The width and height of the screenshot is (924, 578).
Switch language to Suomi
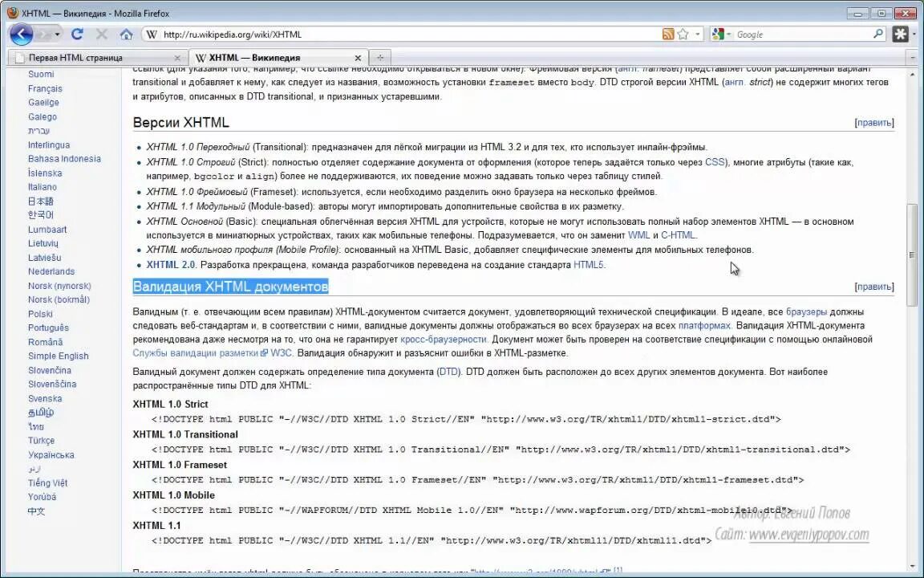(41, 75)
